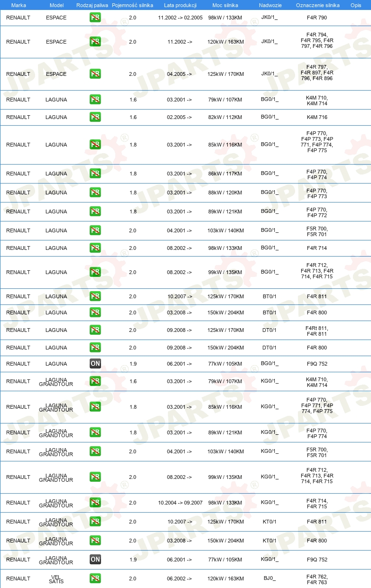Click engine codes F5R 700, F5R 701 in KG0/1_ row
Image resolution: width=371 pixels, height=588 pixels.
click(x=317, y=451)
